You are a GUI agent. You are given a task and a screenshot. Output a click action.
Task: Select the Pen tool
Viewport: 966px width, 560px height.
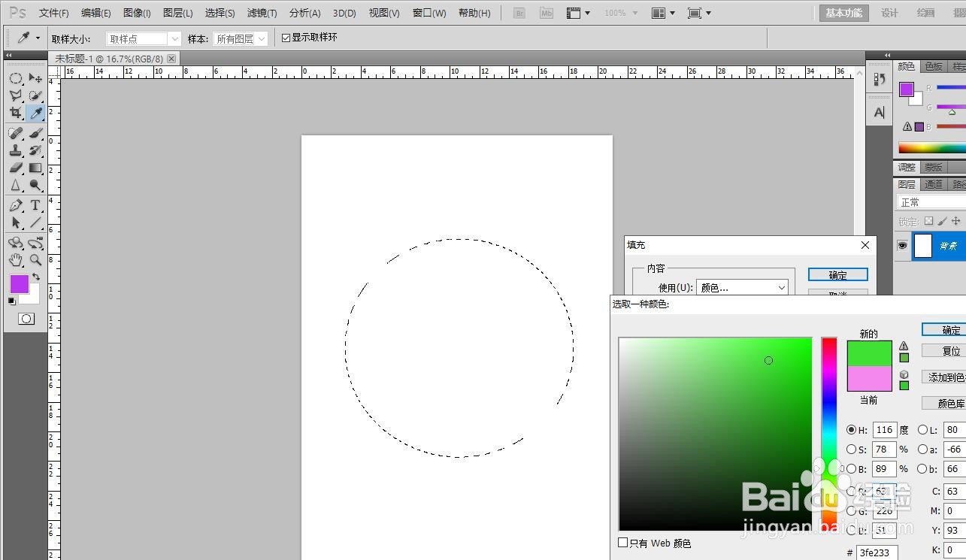pos(15,205)
